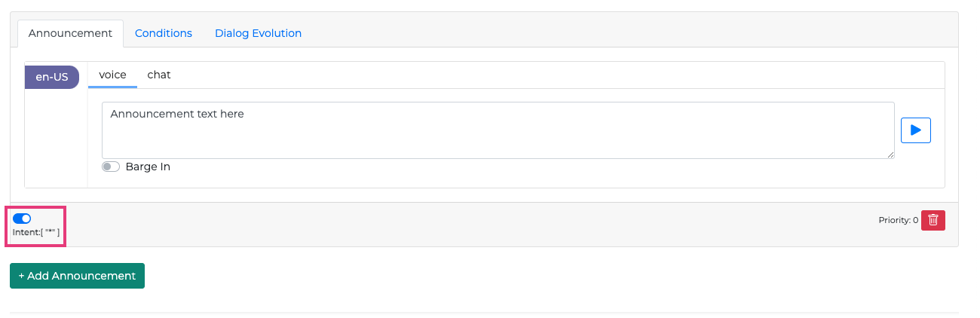
Task: Click the Barge In label text
Action: coord(148,167)
